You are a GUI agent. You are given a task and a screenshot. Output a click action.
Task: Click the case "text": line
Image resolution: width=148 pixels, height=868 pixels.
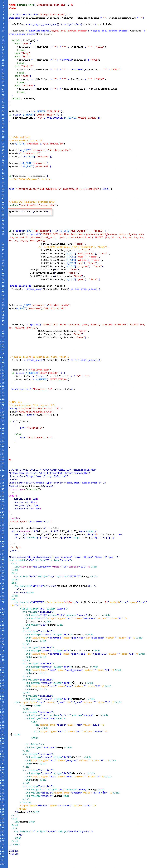click(22, 43)
